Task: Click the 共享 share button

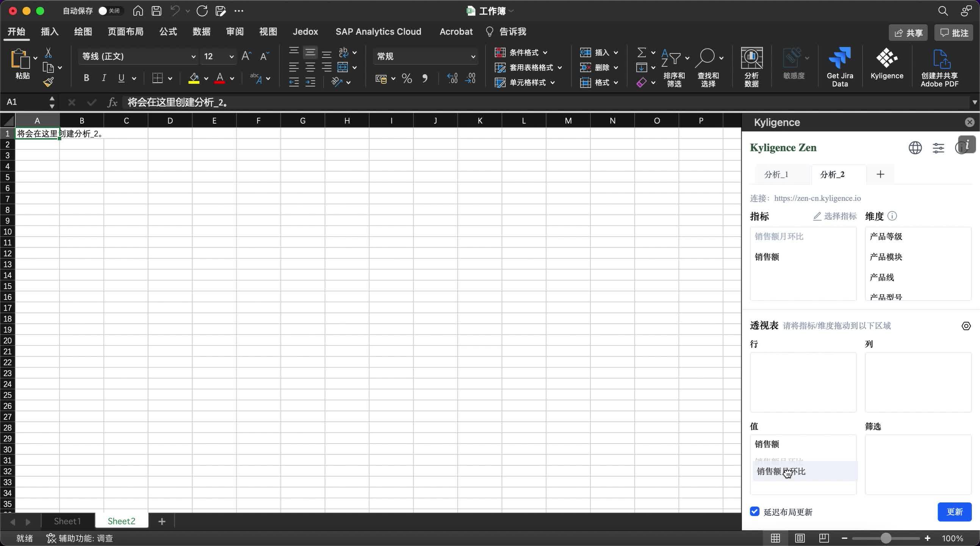Action: [908, 32]
